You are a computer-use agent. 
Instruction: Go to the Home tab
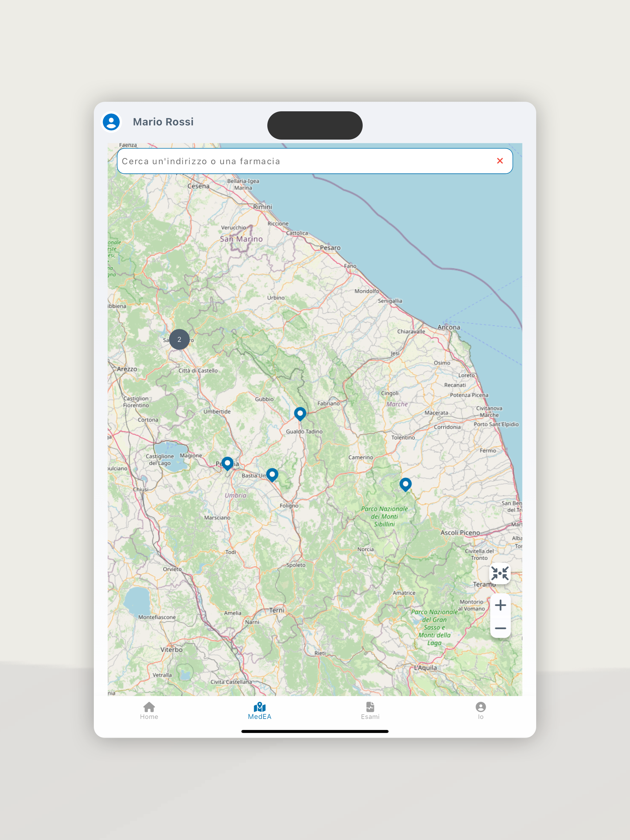(149, 711)
